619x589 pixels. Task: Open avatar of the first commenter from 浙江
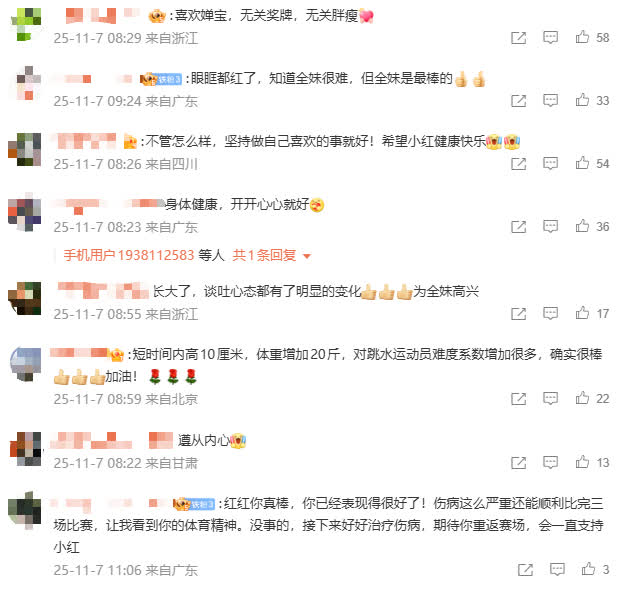coord(26,24)
